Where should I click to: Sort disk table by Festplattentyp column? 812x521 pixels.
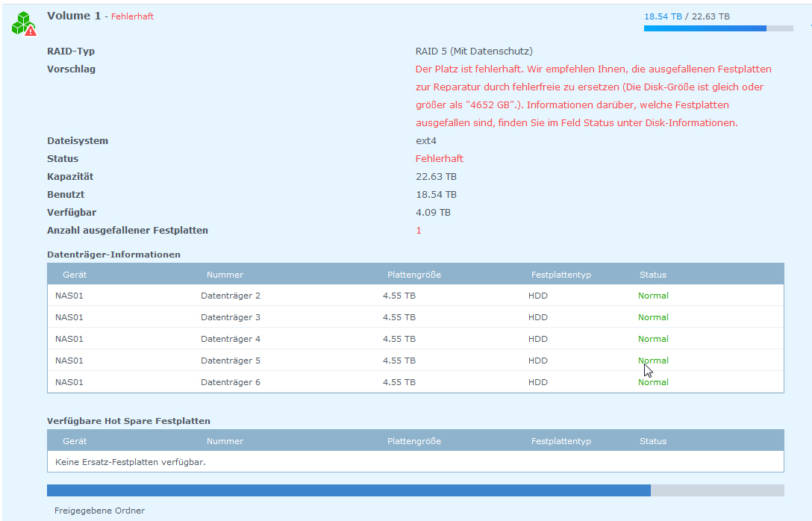pos(560,275)
